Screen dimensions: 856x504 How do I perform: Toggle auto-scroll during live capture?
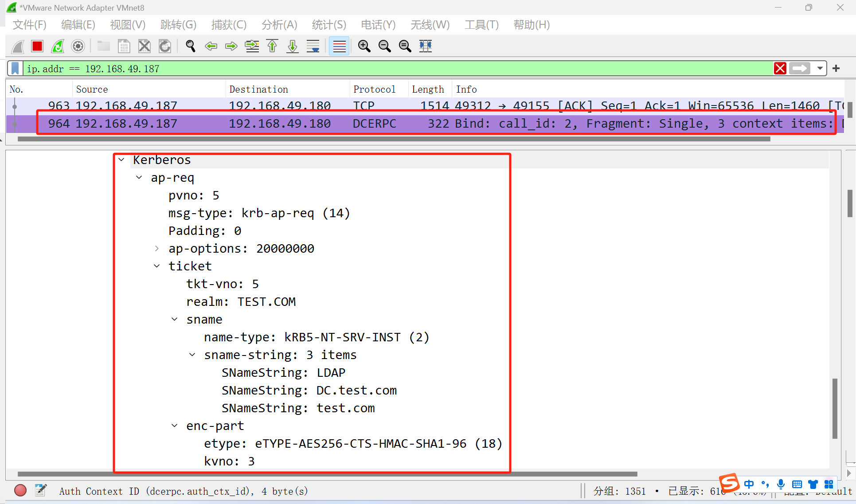coord(313,46)
